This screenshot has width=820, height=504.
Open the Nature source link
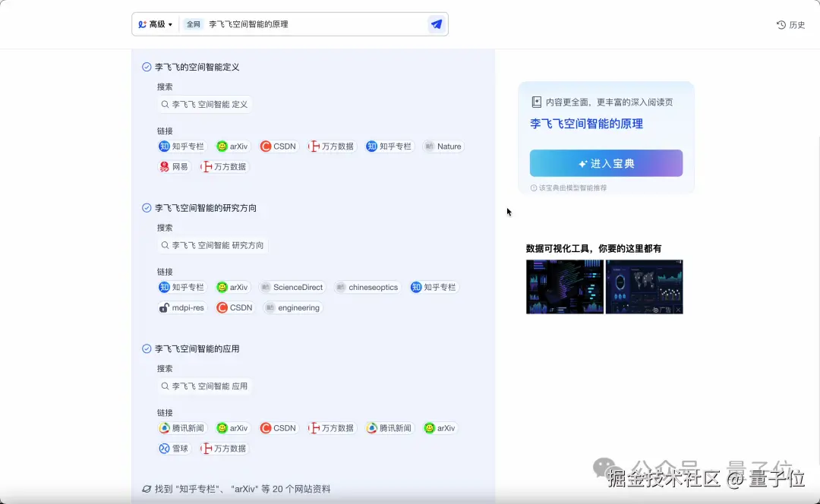click(443, 146)
